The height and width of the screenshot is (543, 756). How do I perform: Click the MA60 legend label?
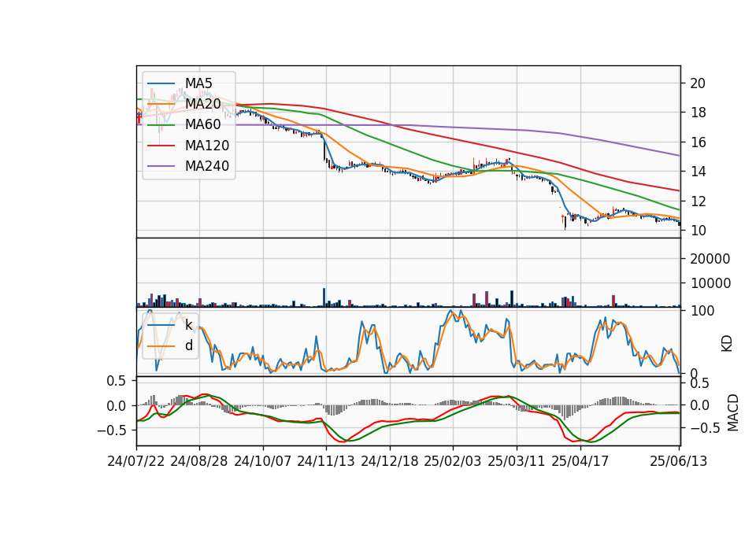pyautogui.click(x=203, y=125)
